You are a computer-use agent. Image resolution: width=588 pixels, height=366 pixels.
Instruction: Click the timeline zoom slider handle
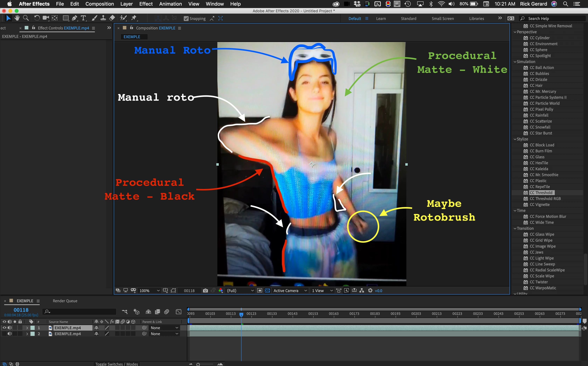tap(198, 364)
